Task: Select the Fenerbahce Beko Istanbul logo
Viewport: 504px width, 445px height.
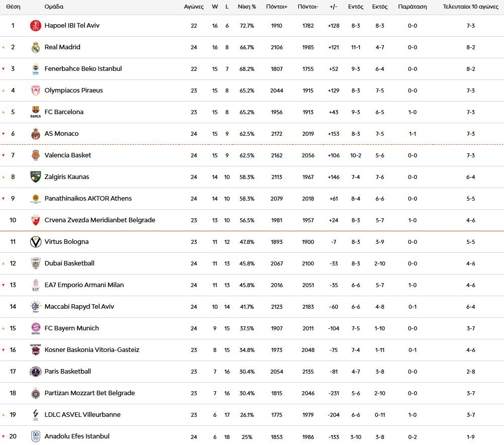Action: (35, 68)
